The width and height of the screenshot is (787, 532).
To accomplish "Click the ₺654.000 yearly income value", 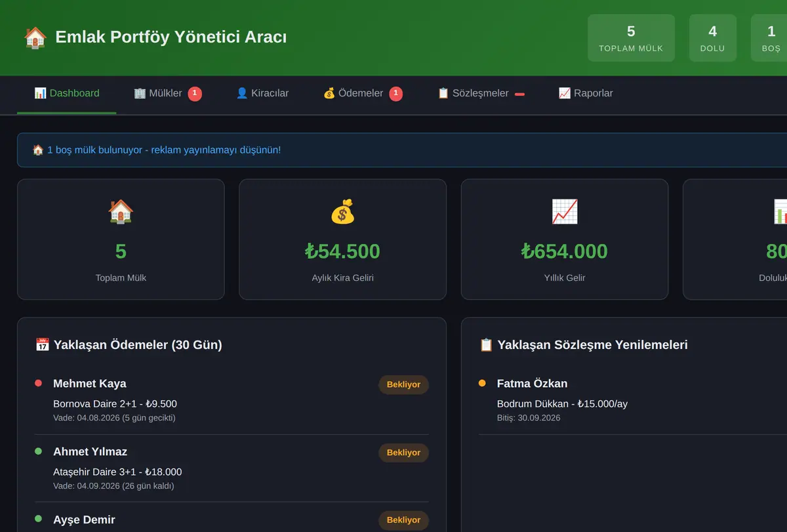I will [x=565, y=251].
